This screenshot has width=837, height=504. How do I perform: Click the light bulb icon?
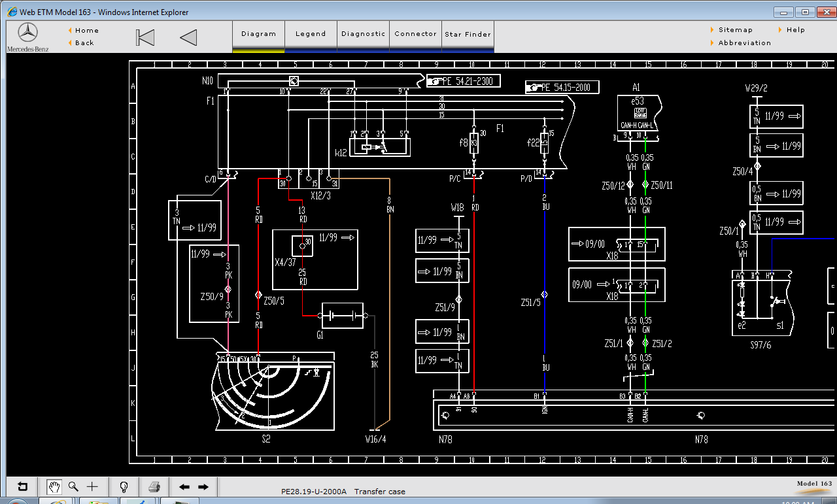point(123,487)
